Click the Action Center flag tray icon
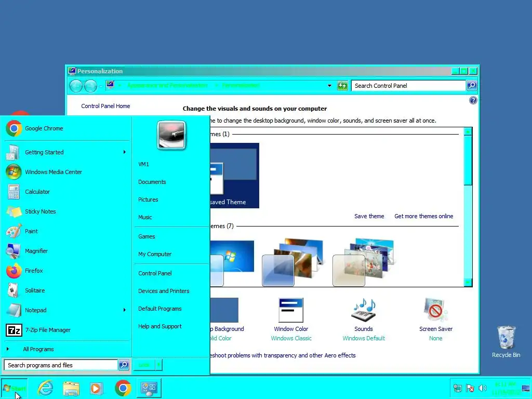This screenshot has height=399, width=532. point(470,388)
